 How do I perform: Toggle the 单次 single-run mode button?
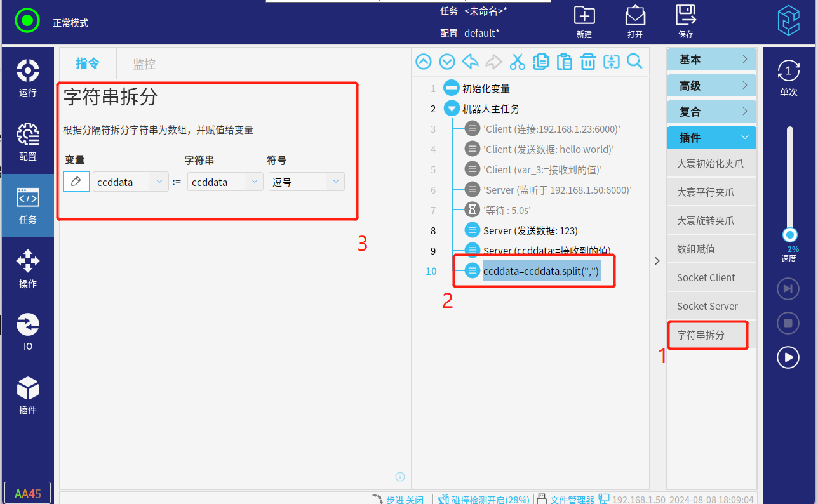point(788,77)
